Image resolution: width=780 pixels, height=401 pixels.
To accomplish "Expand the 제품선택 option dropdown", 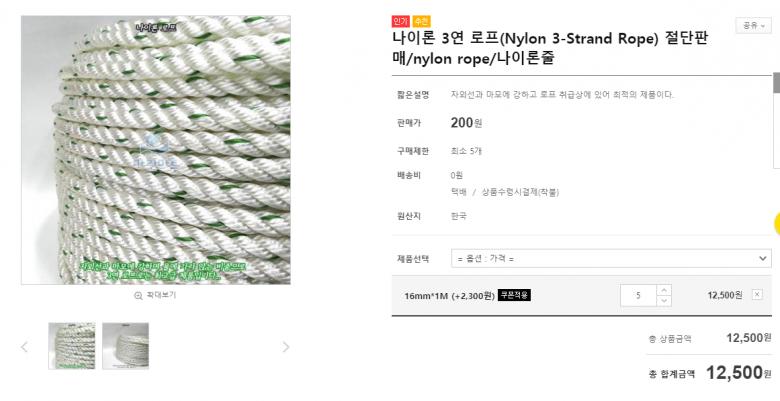I will click(611, 258).
